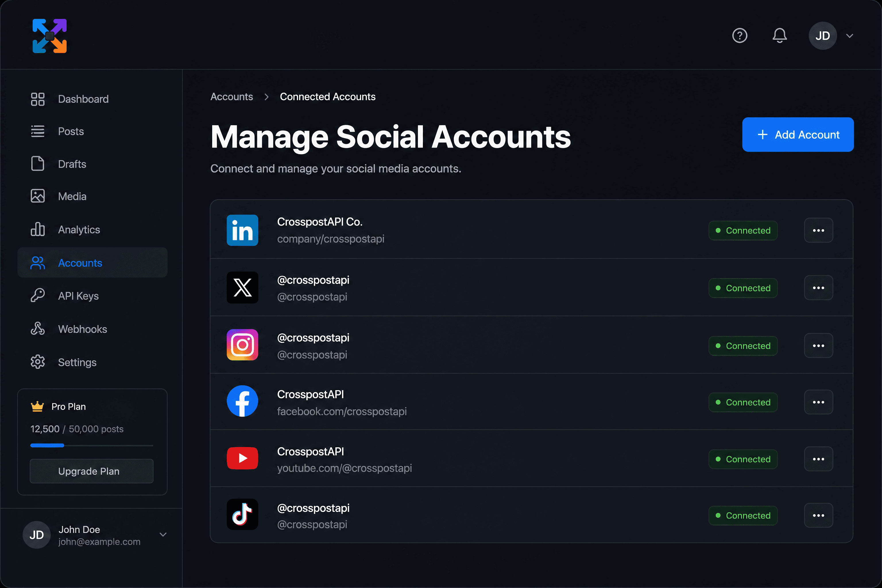Open more options for the Facebook account
The height and width of the screenshot is (588, 882).
pos(818,402)
